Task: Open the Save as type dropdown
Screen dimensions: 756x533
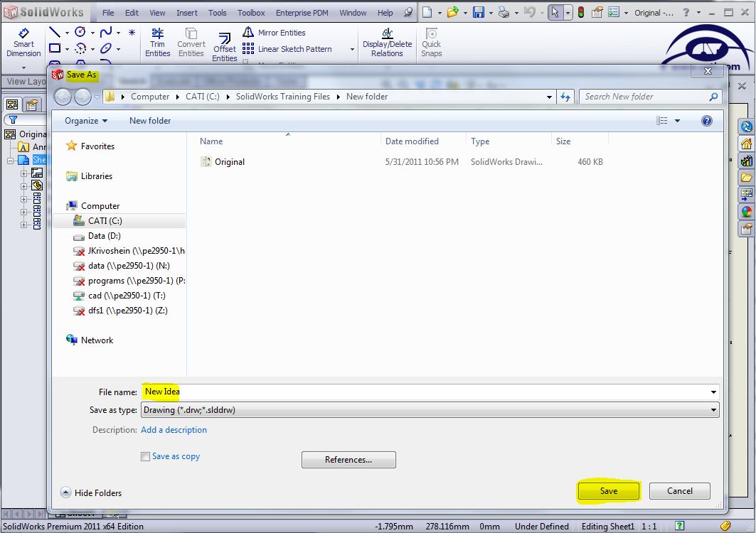Action: coord(430,410)
